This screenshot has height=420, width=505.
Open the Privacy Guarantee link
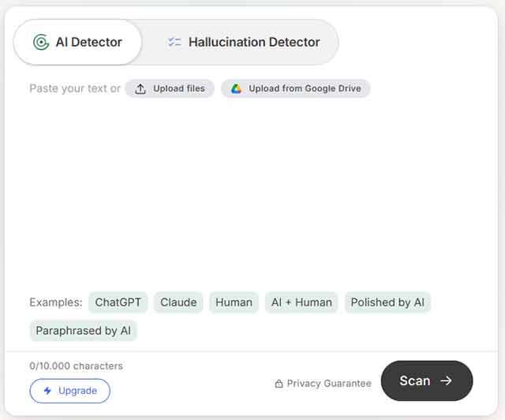click(x=323, y=384)
